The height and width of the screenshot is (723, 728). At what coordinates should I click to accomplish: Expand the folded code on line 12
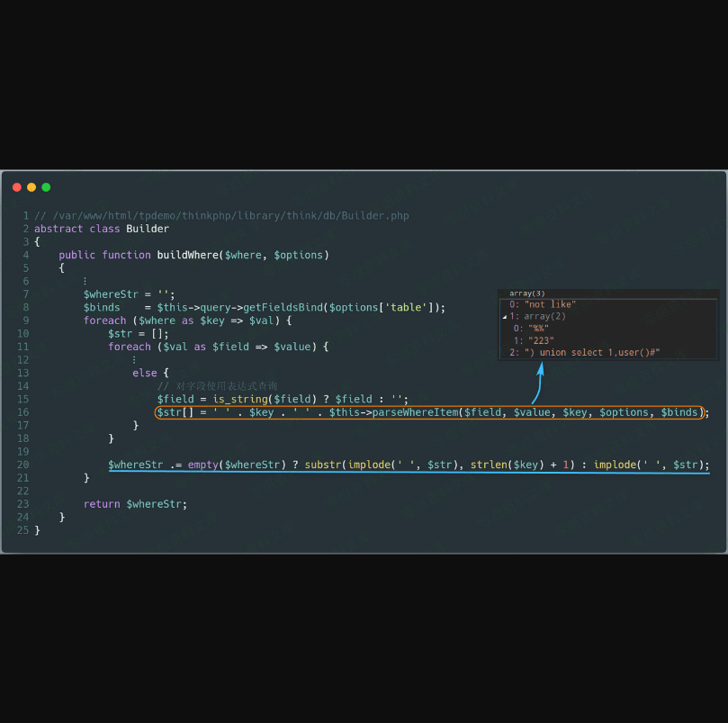[x=134, y=359]
